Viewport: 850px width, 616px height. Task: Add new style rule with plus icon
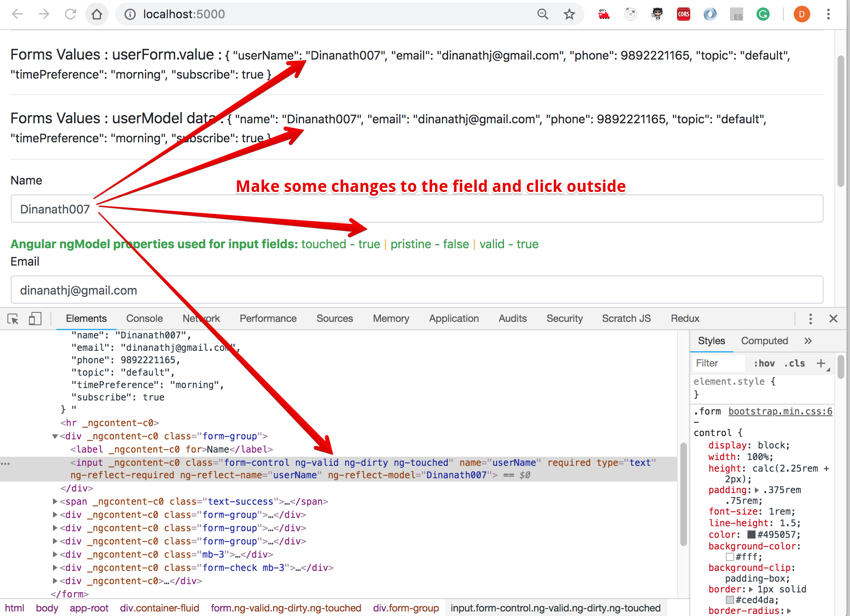click(x=821, y=363)
